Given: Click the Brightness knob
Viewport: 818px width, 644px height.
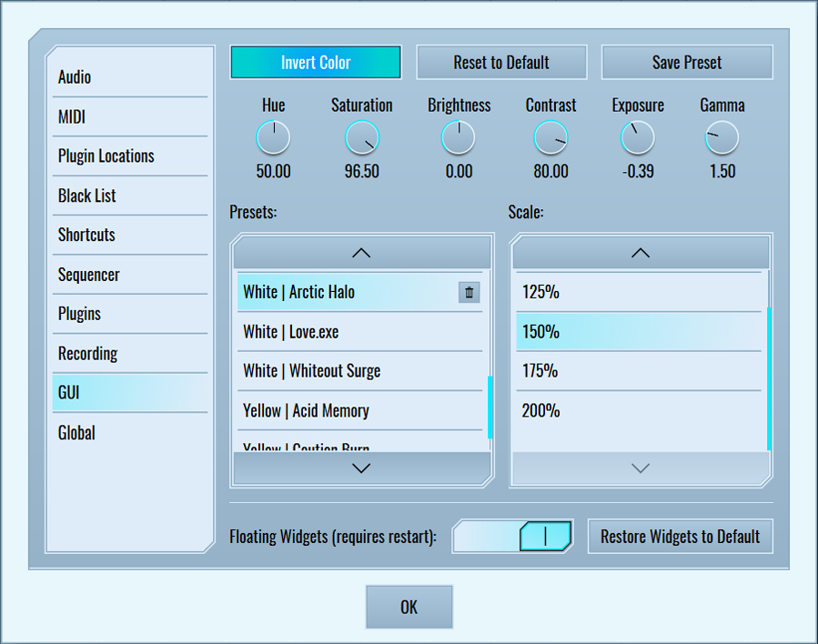Looking at the screenshot, I should click(x=459, y=137).
